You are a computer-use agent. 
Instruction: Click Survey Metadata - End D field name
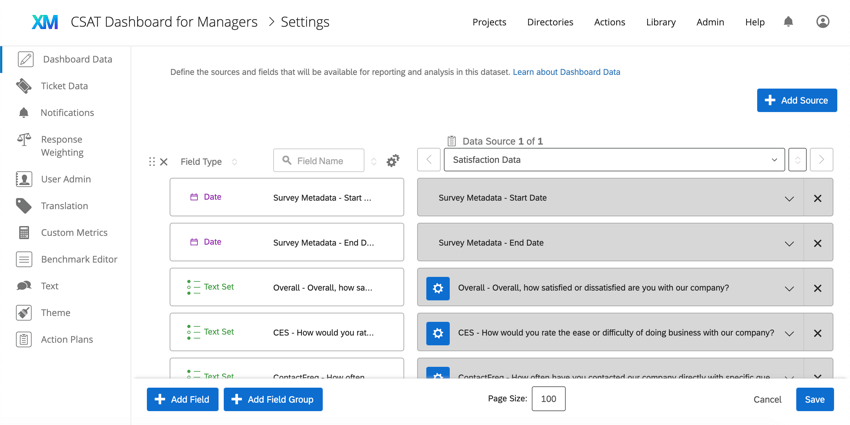(324, 243)
